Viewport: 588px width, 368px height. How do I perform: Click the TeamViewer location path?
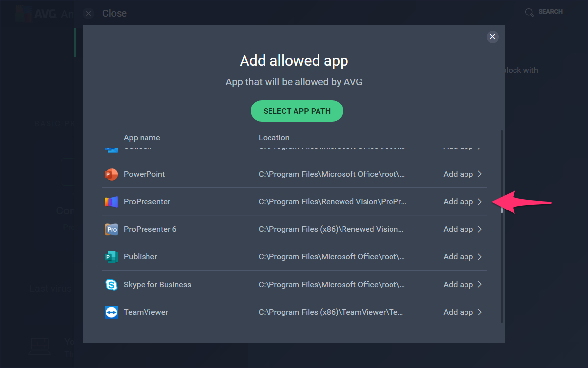pyautogui.click(x=331, y=312)
